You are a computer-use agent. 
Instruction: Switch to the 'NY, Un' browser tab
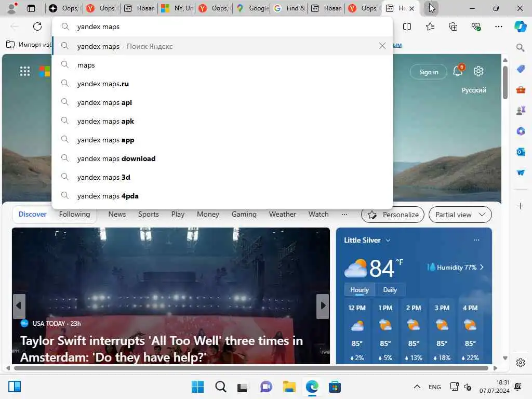point(176,8)
